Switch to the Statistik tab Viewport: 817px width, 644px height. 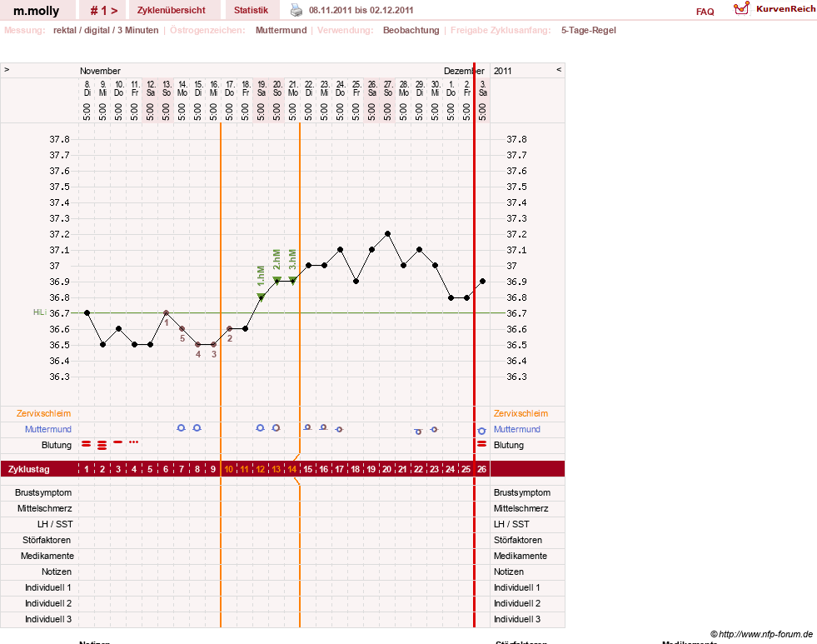(x=251, y=10)
